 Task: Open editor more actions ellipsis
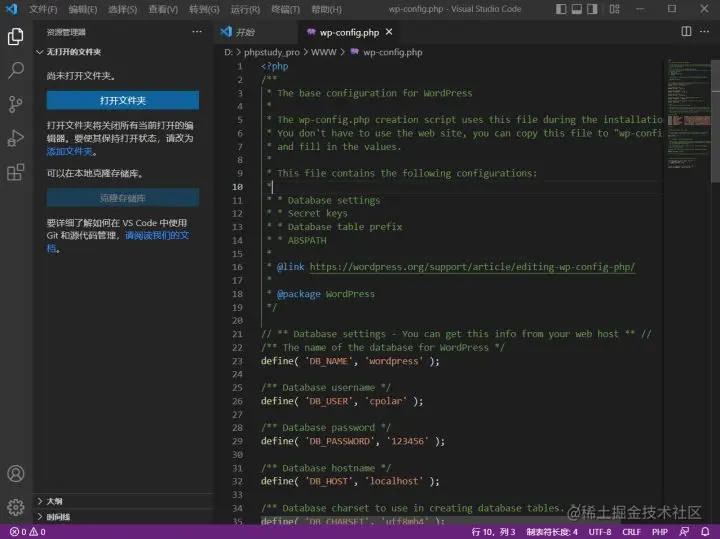(704, 31)
